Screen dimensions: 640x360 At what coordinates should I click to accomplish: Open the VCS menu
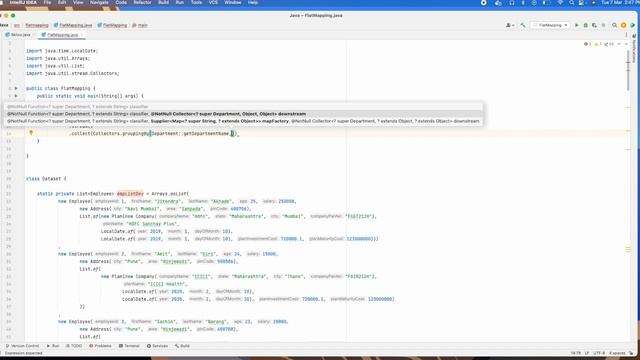click(x=213, y=2)
